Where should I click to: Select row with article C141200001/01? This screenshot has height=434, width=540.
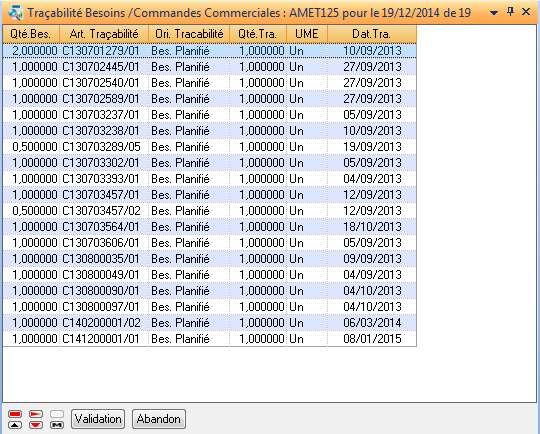tap(209, 339)
